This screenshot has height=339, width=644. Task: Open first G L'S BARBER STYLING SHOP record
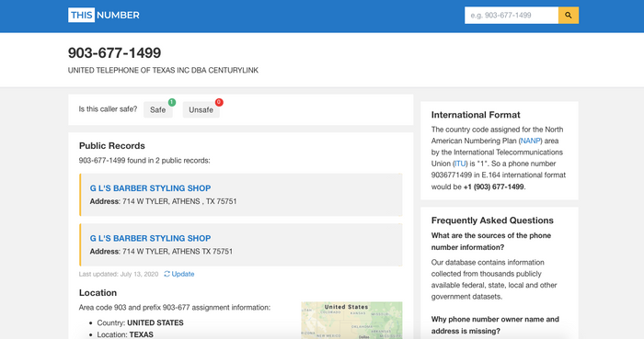pyautogui.click(x=150, y=188)
